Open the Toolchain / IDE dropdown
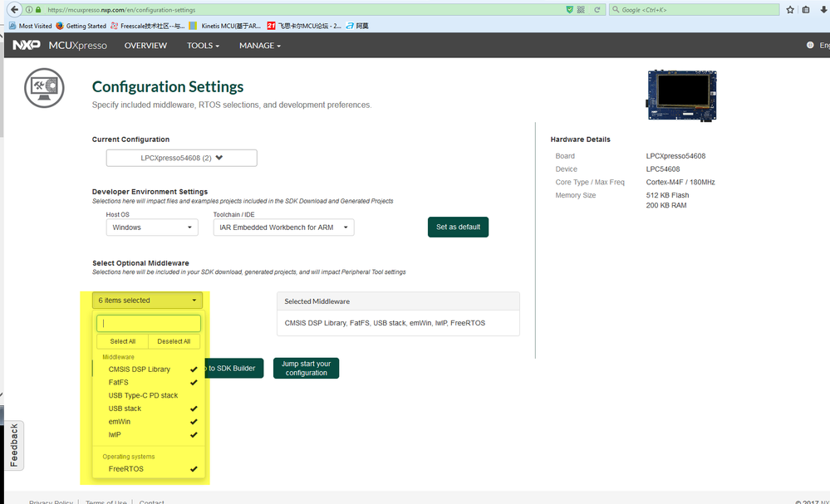 (x=283, y=228)
